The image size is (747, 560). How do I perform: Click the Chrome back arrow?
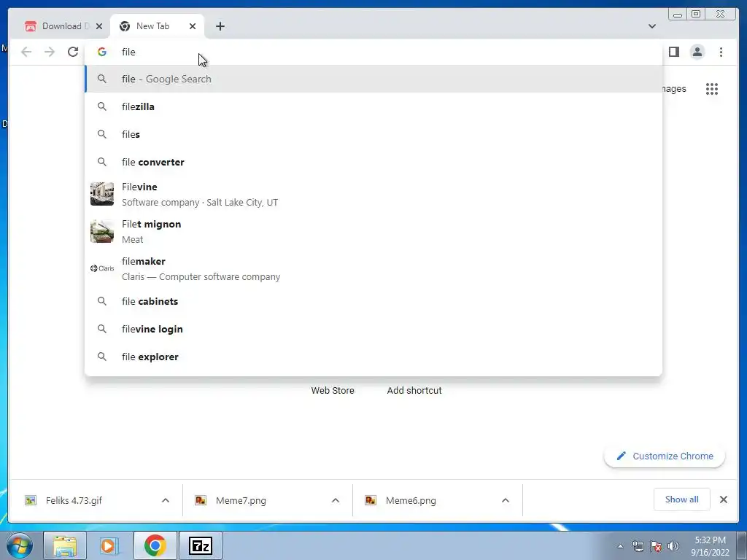coord(26,52)
